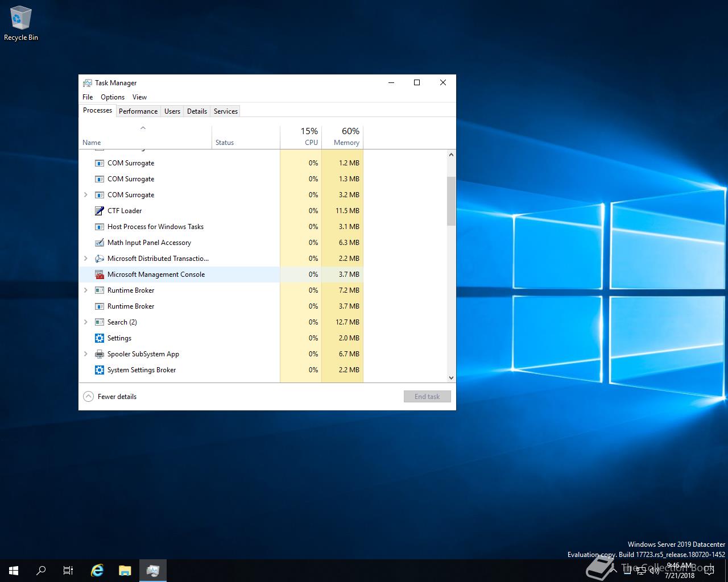The image size is (728, 582).
Task: Open Task View on the taskbar
Action: coord(68,571)
